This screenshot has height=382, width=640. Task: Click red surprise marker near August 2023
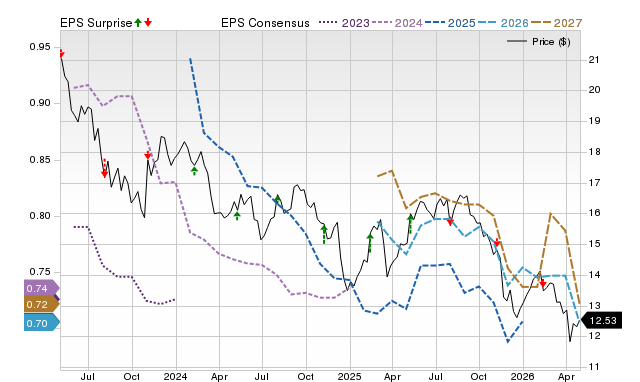click(104, 169)
